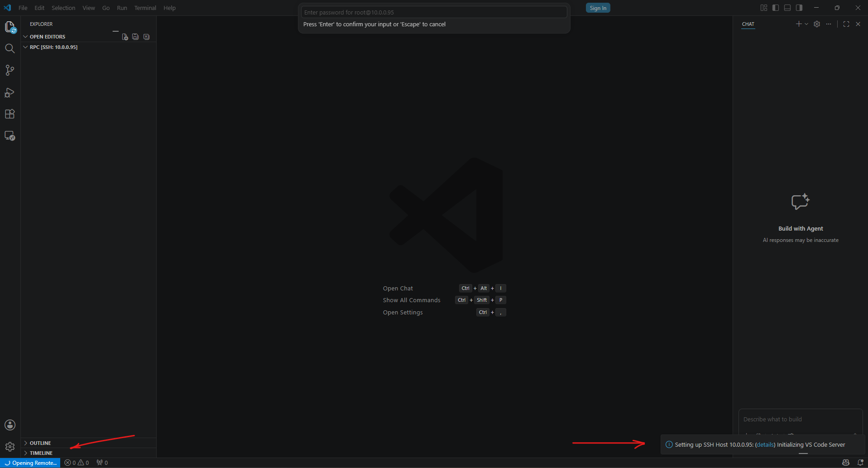868x468 pixels.
Task: Open the Customize Layout icon
Action: 764,8
